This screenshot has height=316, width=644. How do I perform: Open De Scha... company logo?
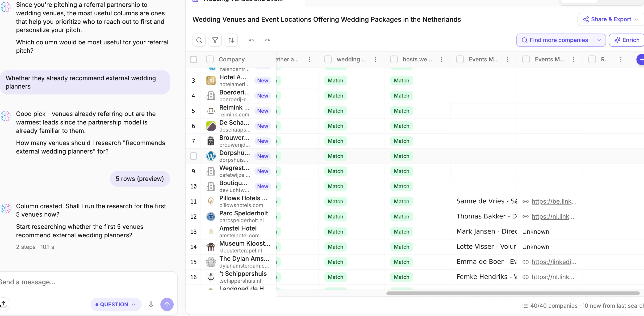click(x=211, y=126)
